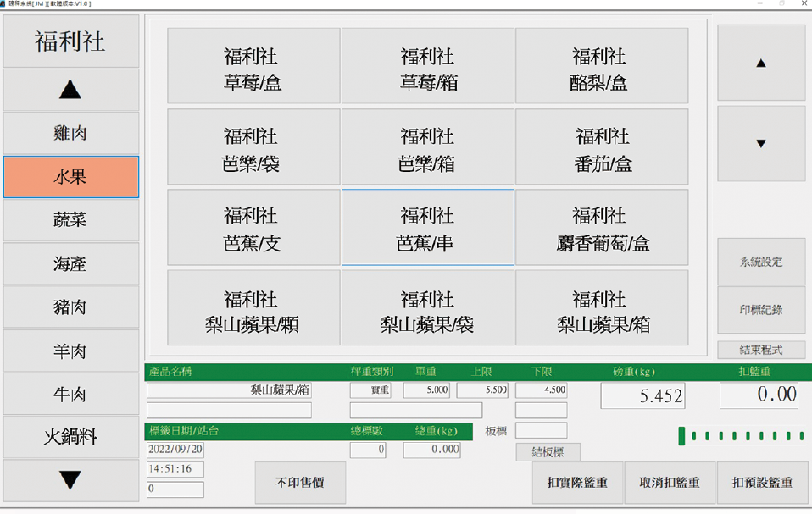Select product 梨山蘋果/箱
Viewport: 812px width, 514px height.
pyautogui.click(x=601, y=309)
